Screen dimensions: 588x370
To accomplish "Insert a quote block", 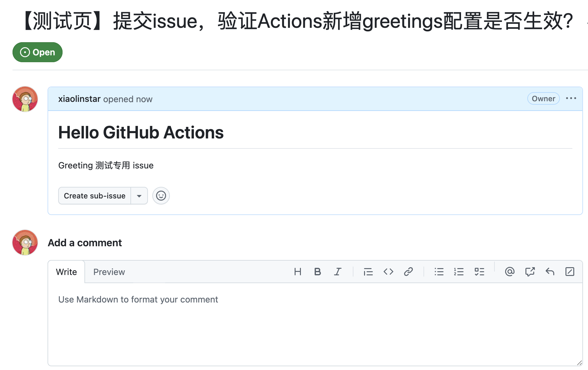I will click(x=368, y=272).
